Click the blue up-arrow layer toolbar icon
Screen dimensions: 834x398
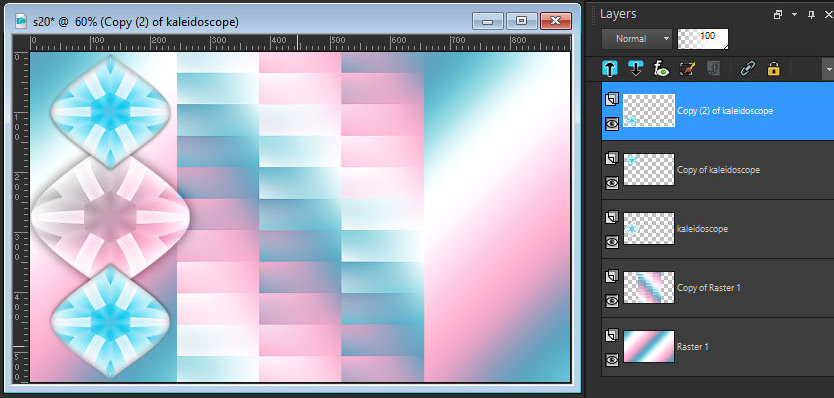click(x=610, y=69)
